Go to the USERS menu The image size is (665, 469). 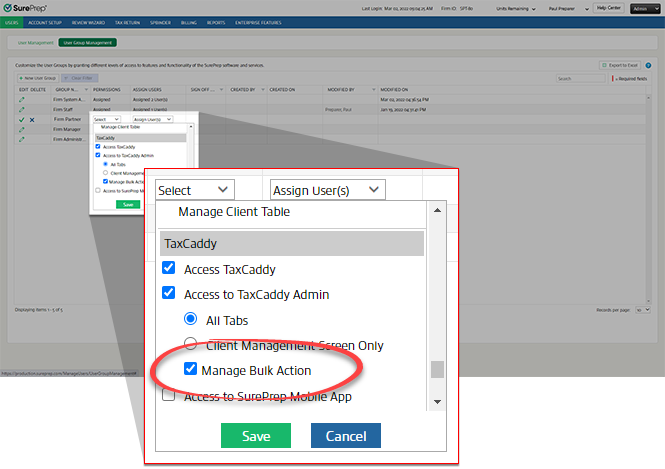11,22
